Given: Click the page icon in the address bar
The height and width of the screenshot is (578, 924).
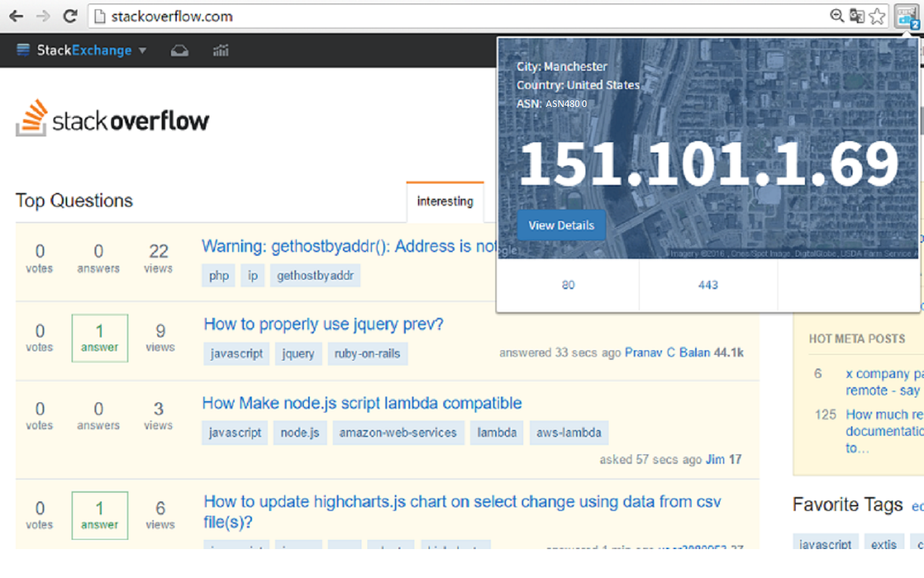Looking at the screenshot, I should pos(100,16).
